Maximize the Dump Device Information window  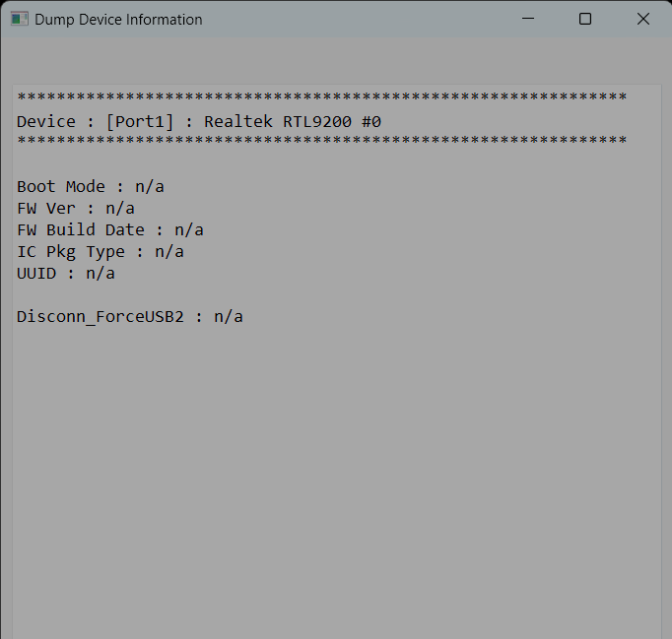(x=585, y=19)
